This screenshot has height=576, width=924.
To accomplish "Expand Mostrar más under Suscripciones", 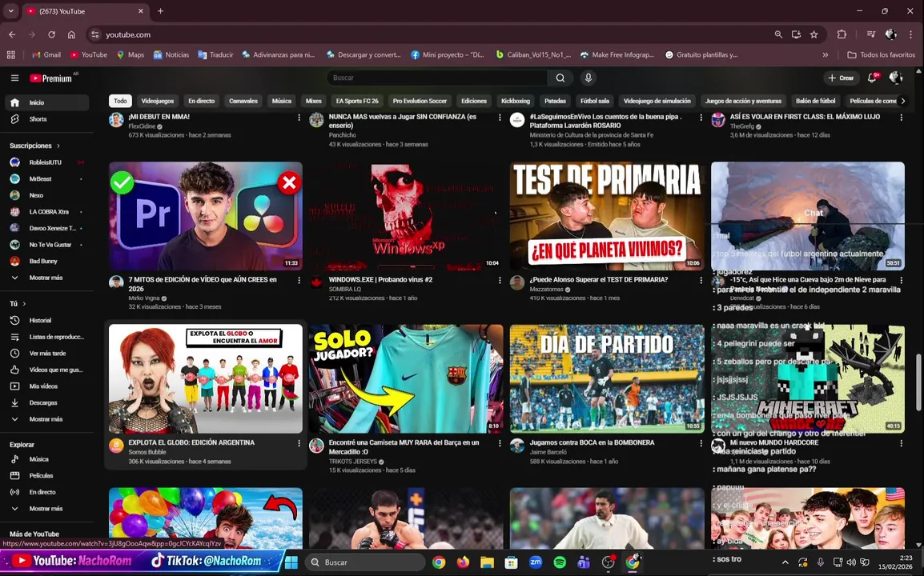I will 47,278.
